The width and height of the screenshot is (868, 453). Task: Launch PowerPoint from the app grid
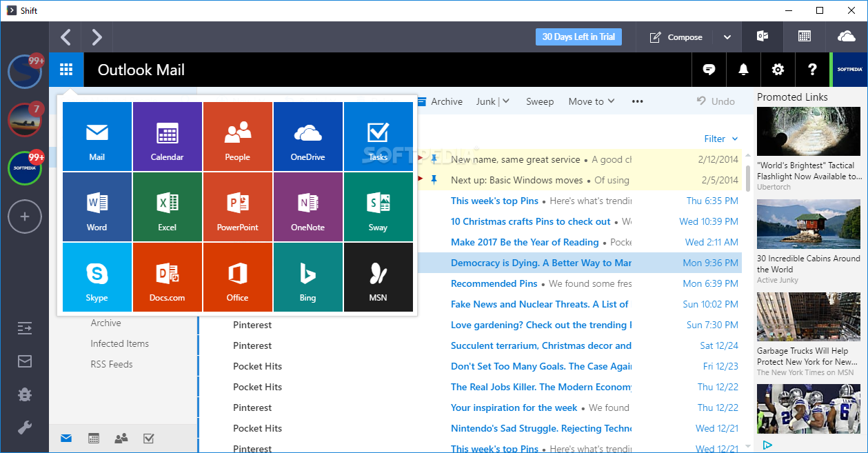tap(238, 207)
